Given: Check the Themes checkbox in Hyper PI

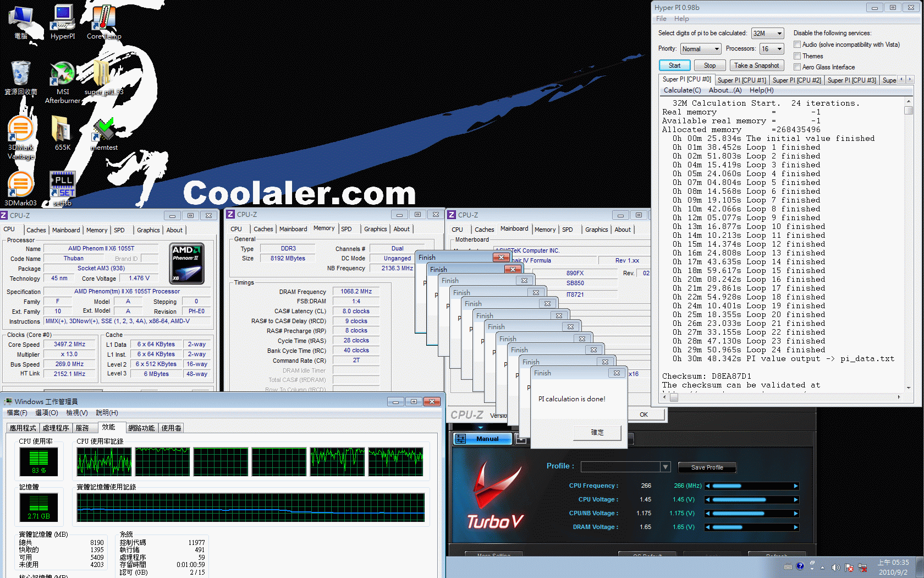Looking at the screenshot, I should click(x=797, y=56).
